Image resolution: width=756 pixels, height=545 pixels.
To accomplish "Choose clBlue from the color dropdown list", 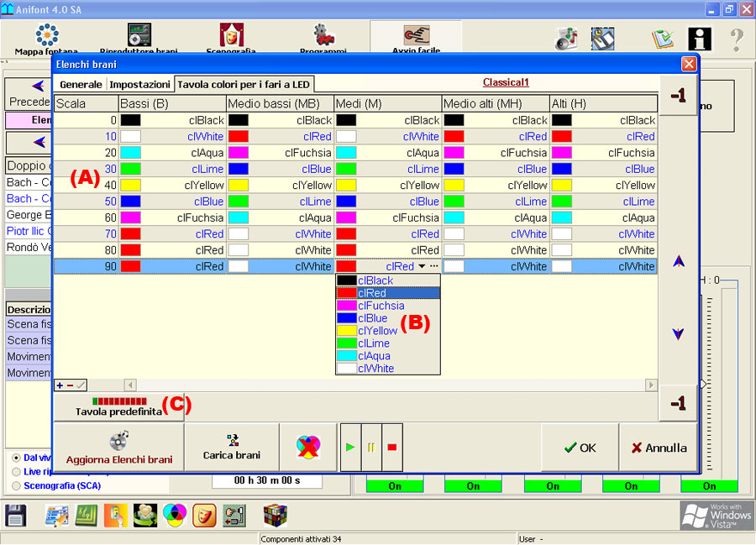I will pyautogui.click(x=388, y=318).
